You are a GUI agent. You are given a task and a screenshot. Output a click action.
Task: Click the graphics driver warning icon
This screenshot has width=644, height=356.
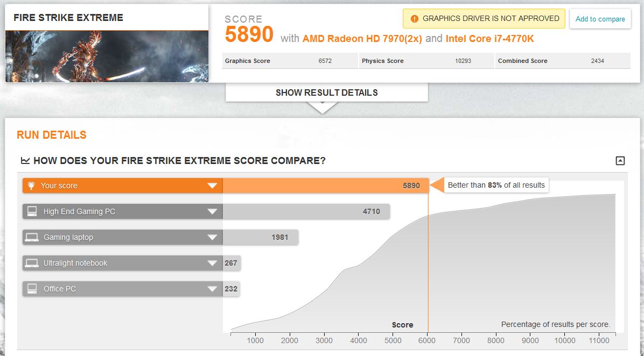pyautogui.click(x=415, y=19)
